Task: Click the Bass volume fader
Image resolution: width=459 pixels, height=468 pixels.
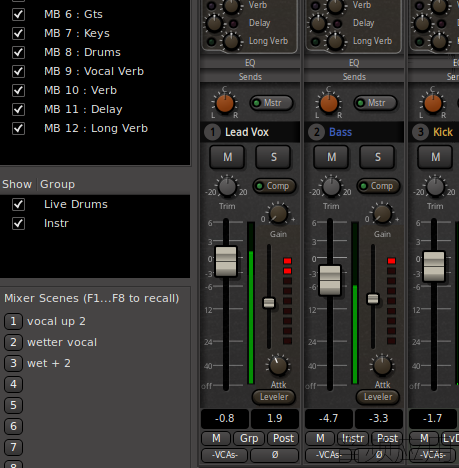Action: click(x=330, y=280)
